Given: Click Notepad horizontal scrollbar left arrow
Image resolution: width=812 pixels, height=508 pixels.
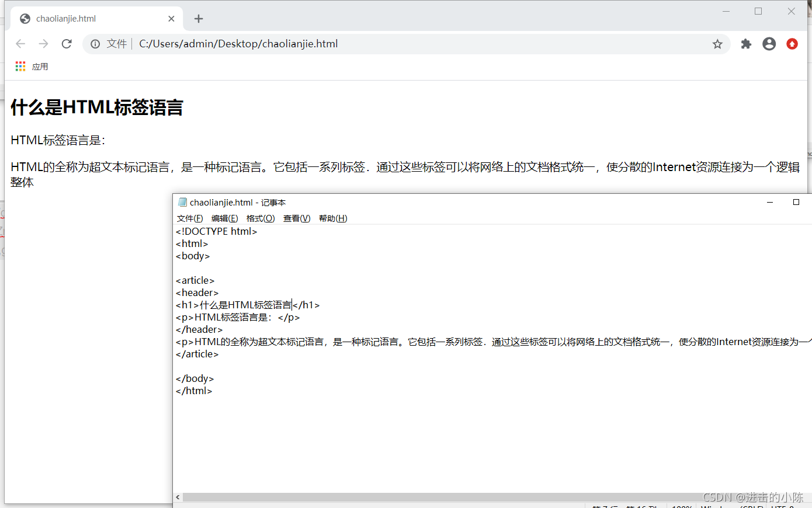Looking at the screenshot, I should tap(178, 497).
